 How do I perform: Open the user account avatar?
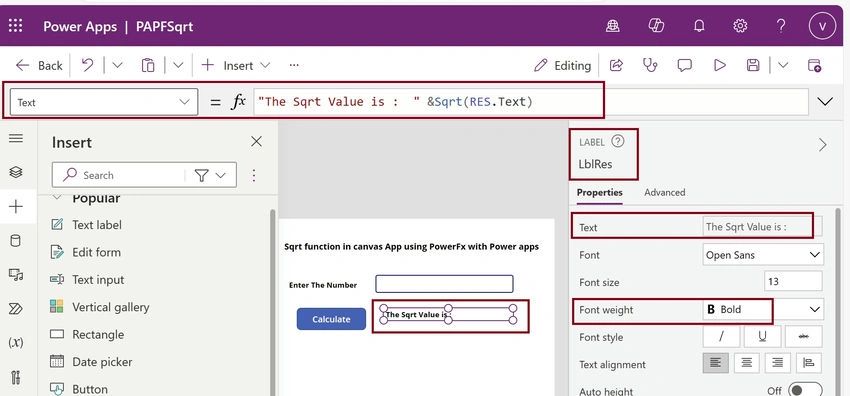pos(822,26)
